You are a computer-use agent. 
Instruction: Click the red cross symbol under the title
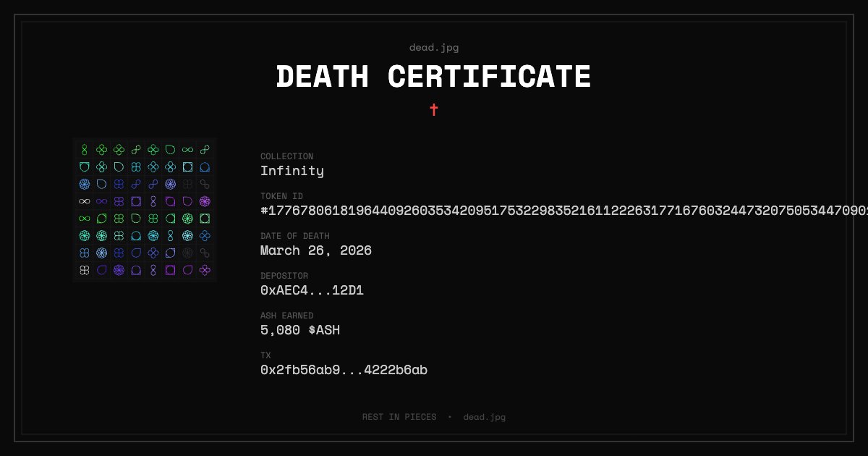coord(434,109)
